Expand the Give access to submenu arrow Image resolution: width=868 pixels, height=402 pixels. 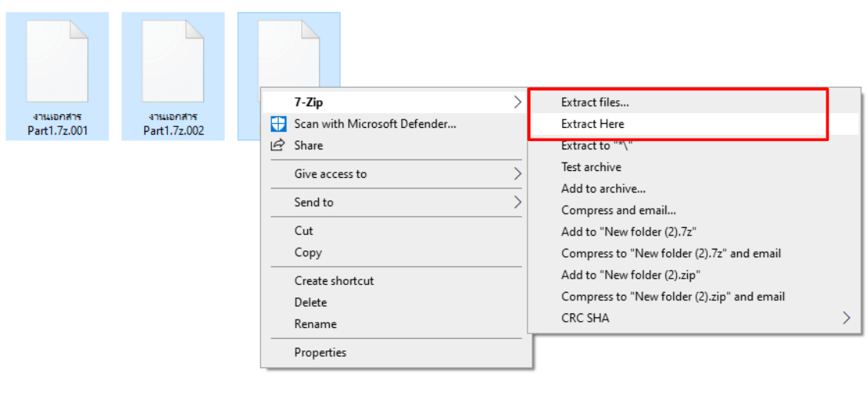(x=518, y=174)
